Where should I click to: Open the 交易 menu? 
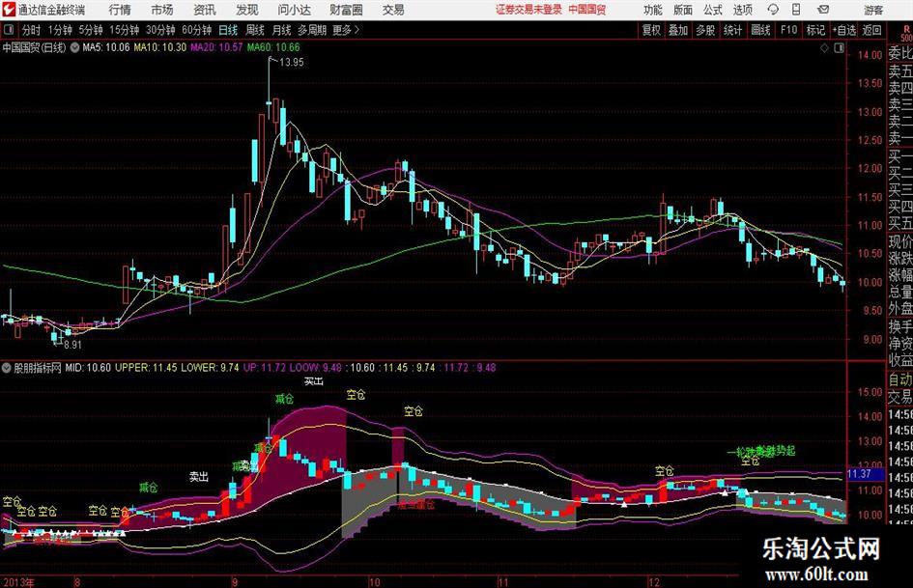coord(393,10)
